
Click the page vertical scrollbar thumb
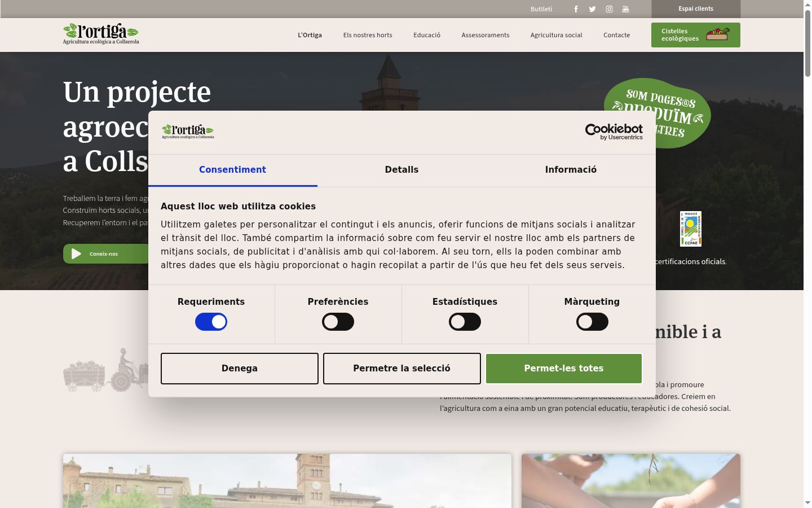click(x=807, y=42)
